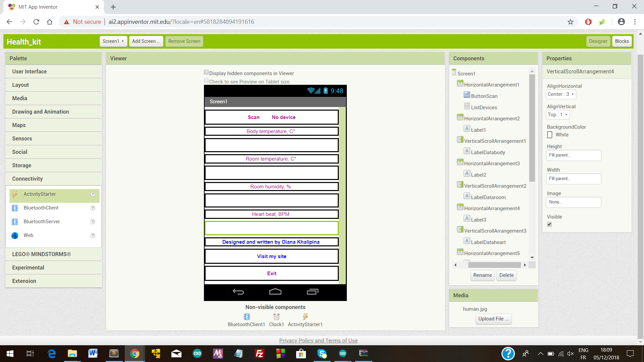The height and width of the screenshot is (362, 644).
Task: Open Privacy Policy and Terms of Use link
Action: click(318, 341)
